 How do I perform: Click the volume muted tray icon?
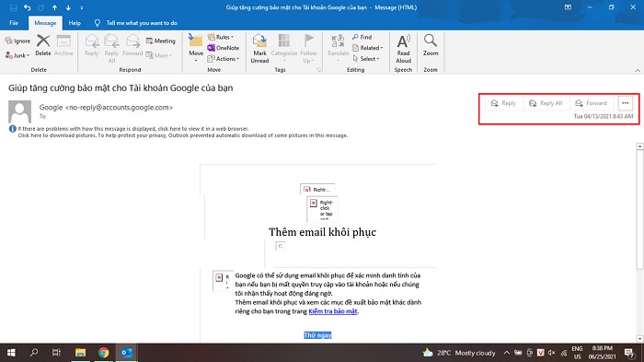[x=551, y=353]
